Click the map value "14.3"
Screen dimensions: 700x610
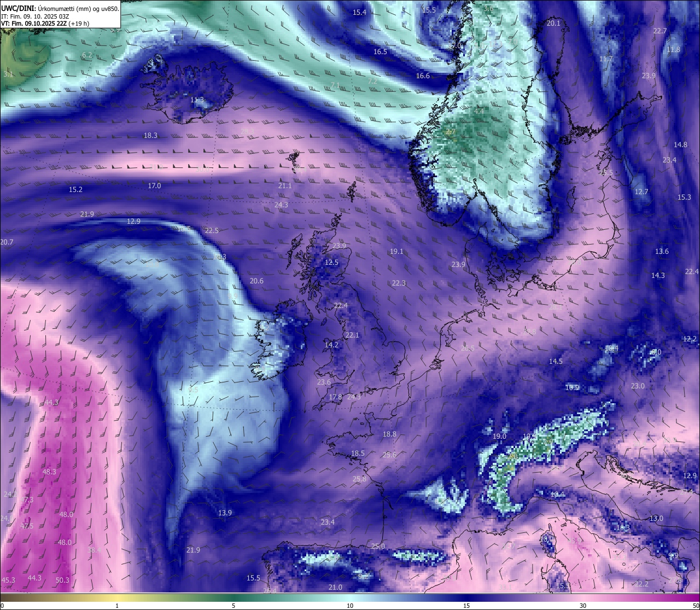pyautogui.click(x=658, y=275)
